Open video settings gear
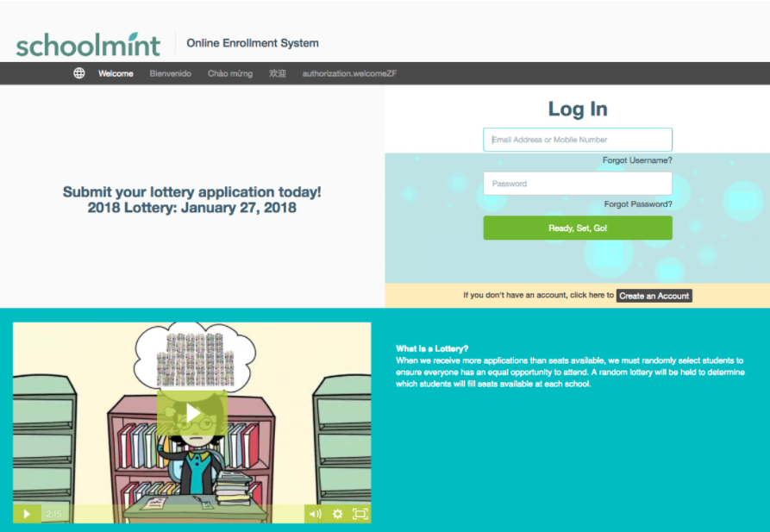 click(x=337, y=514)
